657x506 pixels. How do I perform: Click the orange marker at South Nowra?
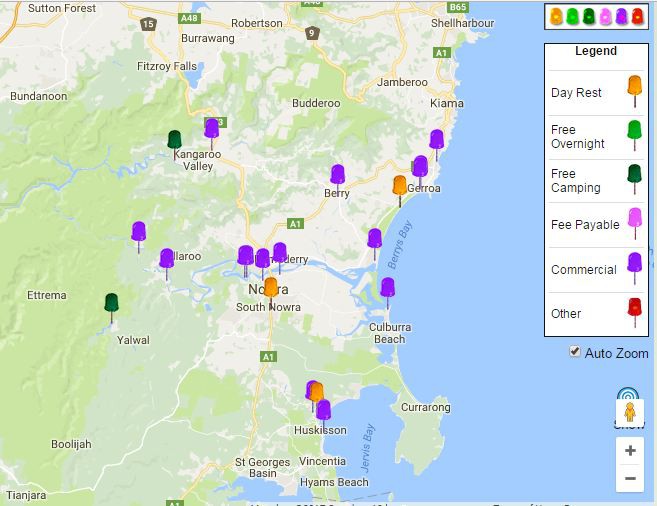tap(270, 288)
